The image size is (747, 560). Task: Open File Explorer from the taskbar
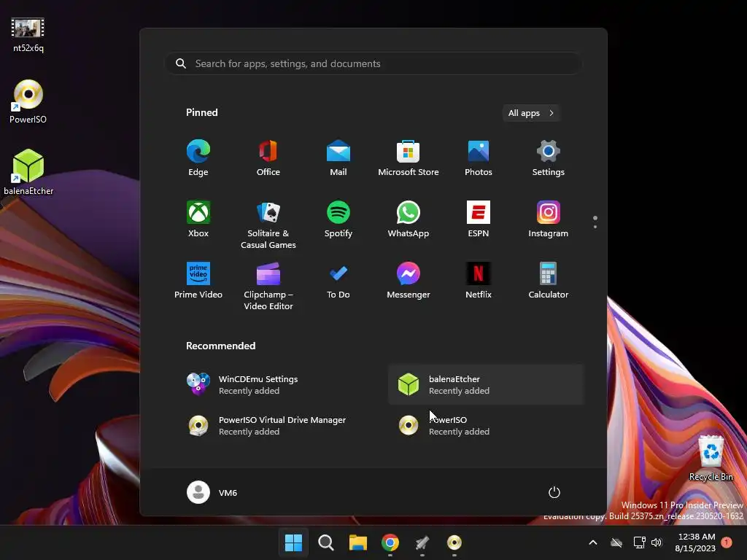click(x=357, y=542)
